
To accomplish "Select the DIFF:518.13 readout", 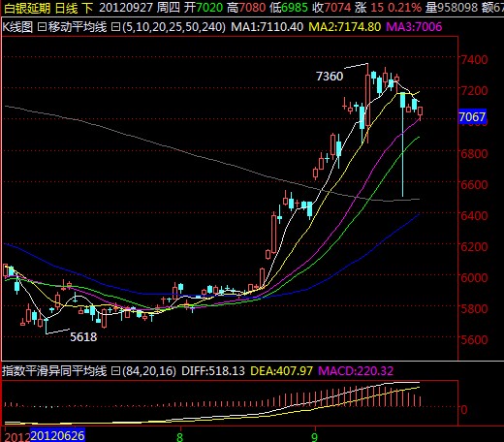I will click(213, 371).
